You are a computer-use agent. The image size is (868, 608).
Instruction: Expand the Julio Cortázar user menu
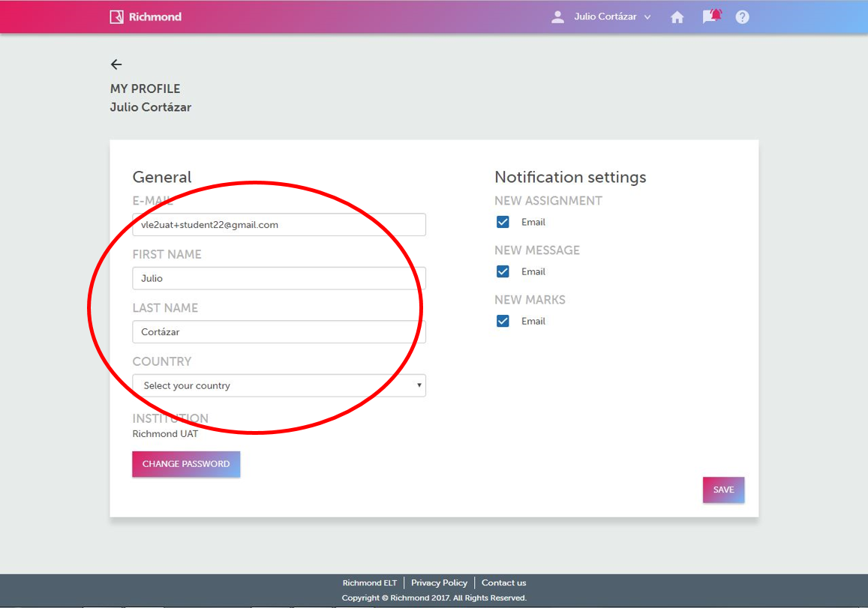605,16
